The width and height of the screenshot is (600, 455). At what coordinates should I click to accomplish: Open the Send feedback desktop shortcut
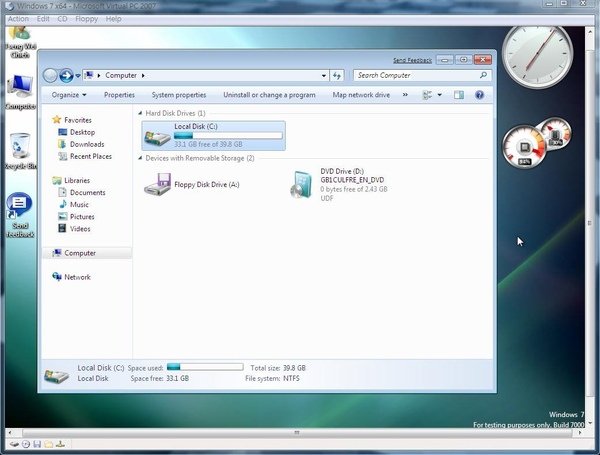pyautogui.click(x=20, y=215)
